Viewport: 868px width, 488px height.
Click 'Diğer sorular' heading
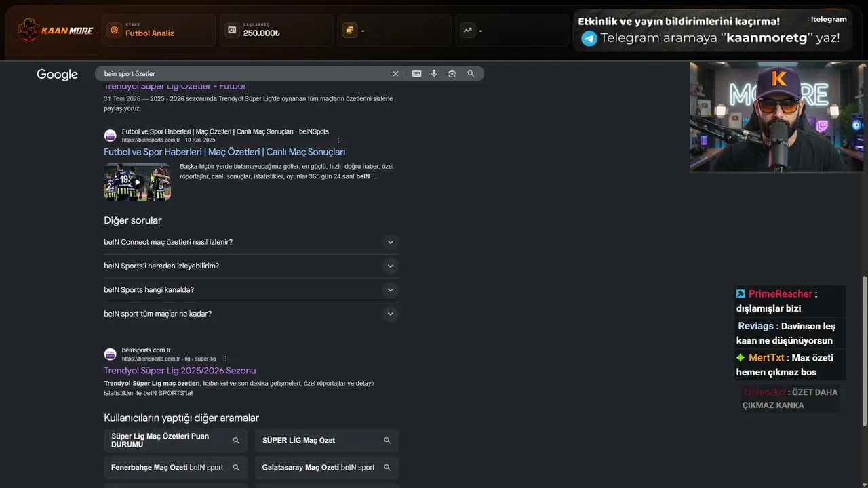point(133,220)
